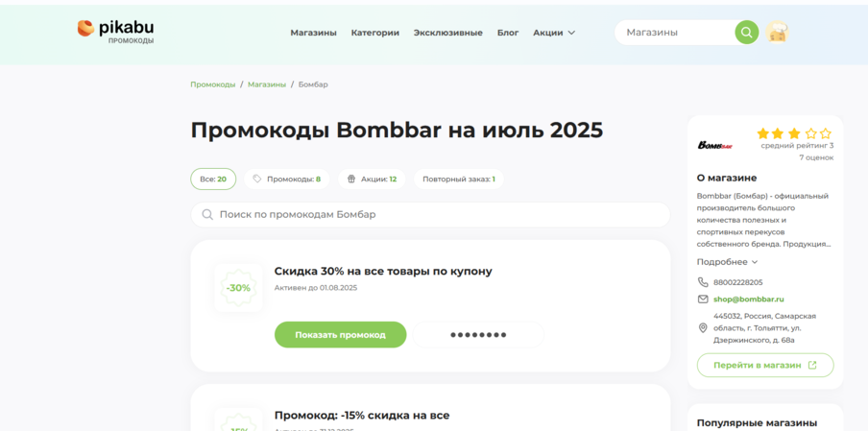Click the Активен до 01.08.2025 text
Screen dimensions: 868x431
pos(316,288)
